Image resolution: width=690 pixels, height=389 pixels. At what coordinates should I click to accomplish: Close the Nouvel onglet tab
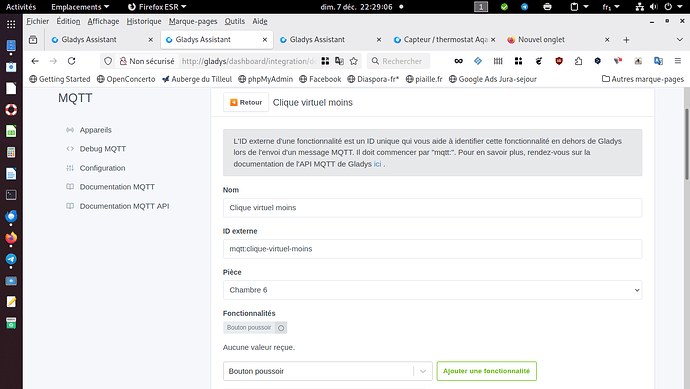607,40
